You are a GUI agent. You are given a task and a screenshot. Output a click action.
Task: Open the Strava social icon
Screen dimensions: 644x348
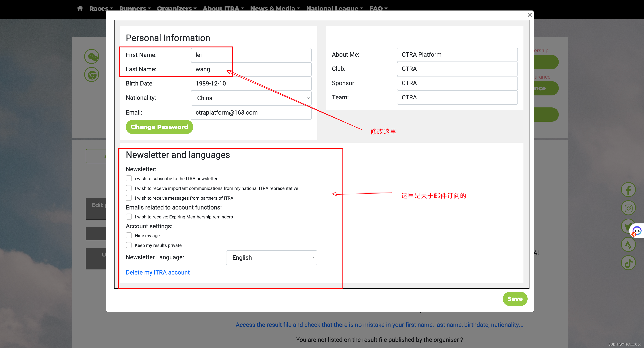tap(628, 245)
